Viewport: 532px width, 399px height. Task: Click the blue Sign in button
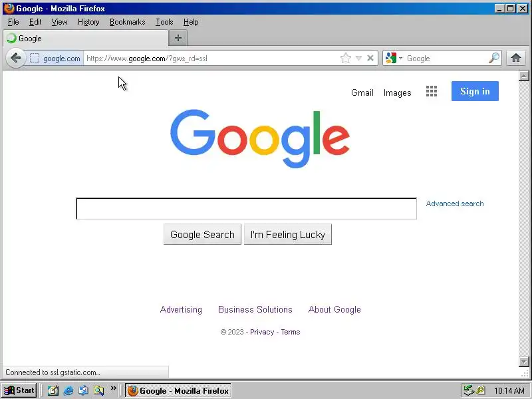[x=475, y=91]
